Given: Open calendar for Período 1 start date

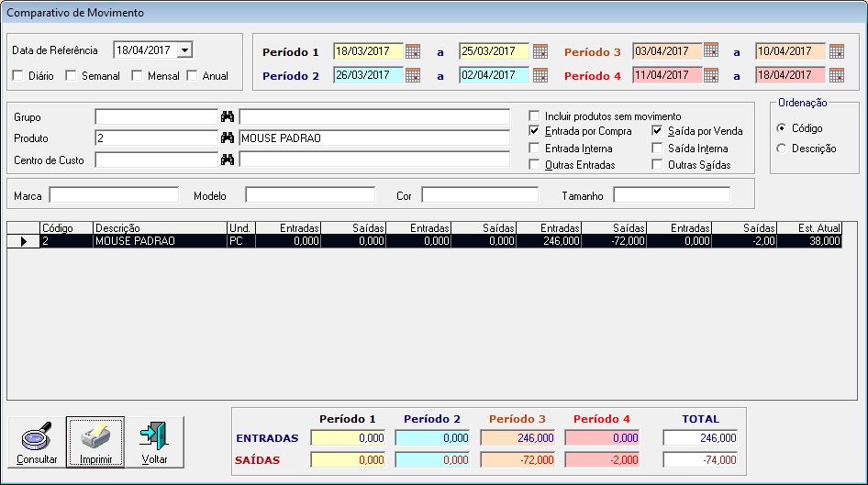Looking at the screenshot, I should (x=413, y=51).
